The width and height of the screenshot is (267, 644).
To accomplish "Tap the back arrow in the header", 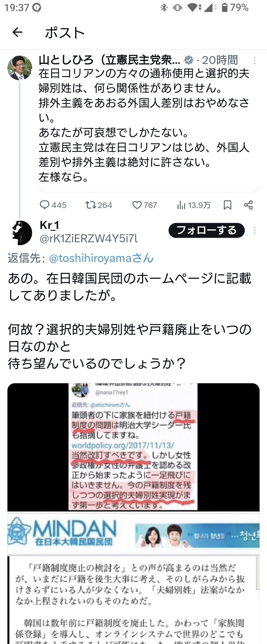I will coord(17,32).
